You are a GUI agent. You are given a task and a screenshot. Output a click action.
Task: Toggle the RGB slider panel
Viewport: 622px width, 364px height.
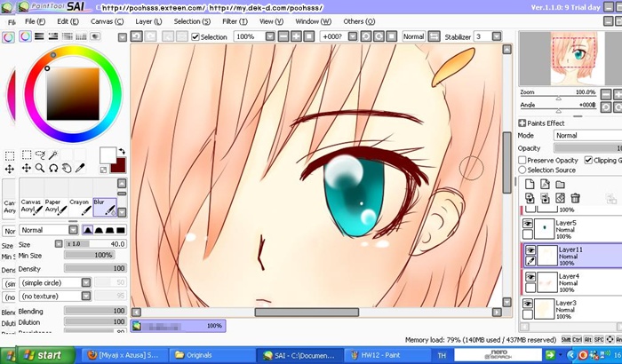(39, 36)
